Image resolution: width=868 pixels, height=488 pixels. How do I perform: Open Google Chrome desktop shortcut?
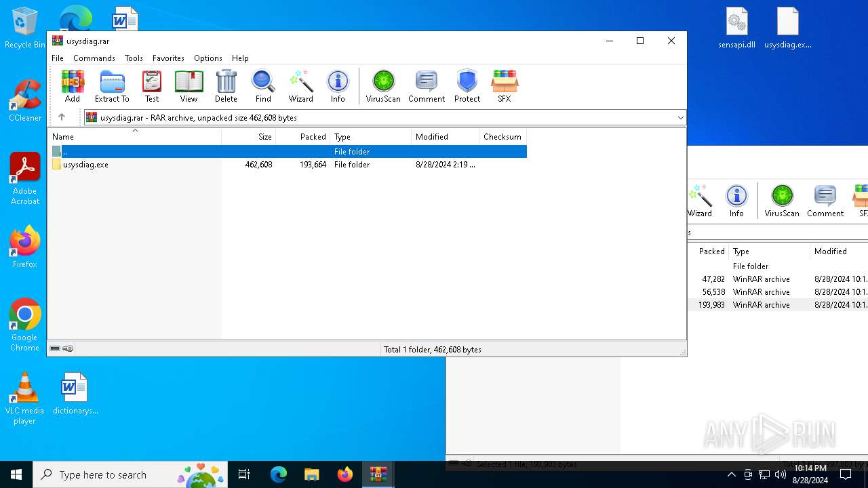[x=24, y=325]
